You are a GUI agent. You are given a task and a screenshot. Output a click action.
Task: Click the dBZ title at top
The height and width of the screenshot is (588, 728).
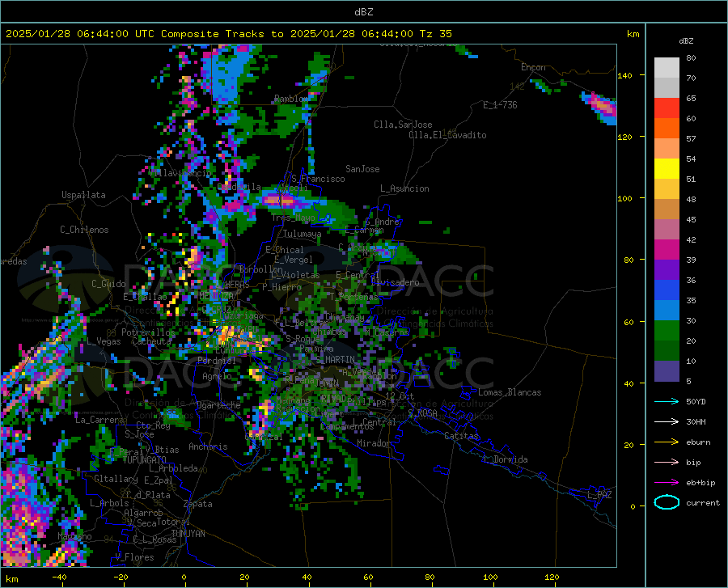(x=363, y=12)
